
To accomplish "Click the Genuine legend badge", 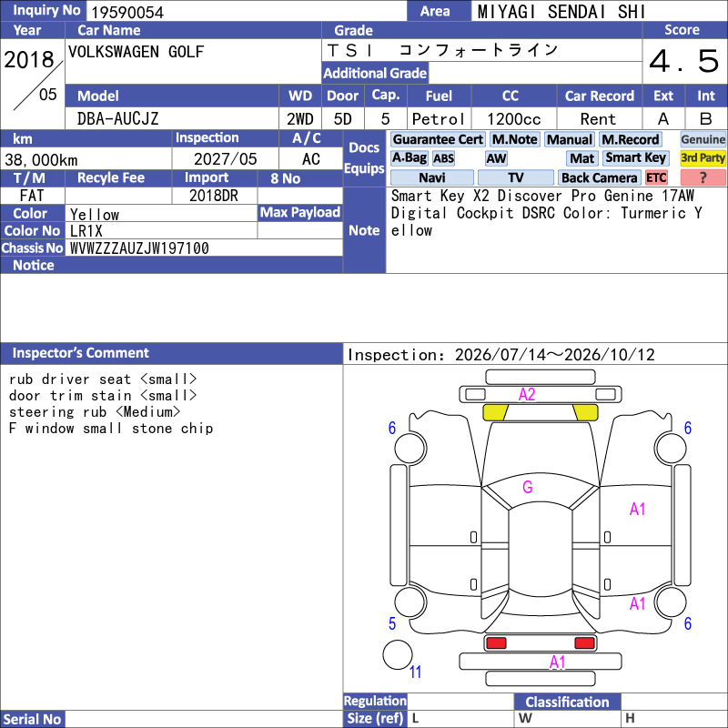I will coord(703,139).
